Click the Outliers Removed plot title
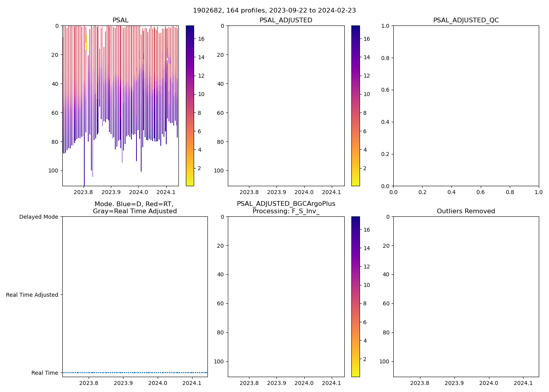Image resolution: width=549 pixels, height=392 pixels. pos(466,211)
